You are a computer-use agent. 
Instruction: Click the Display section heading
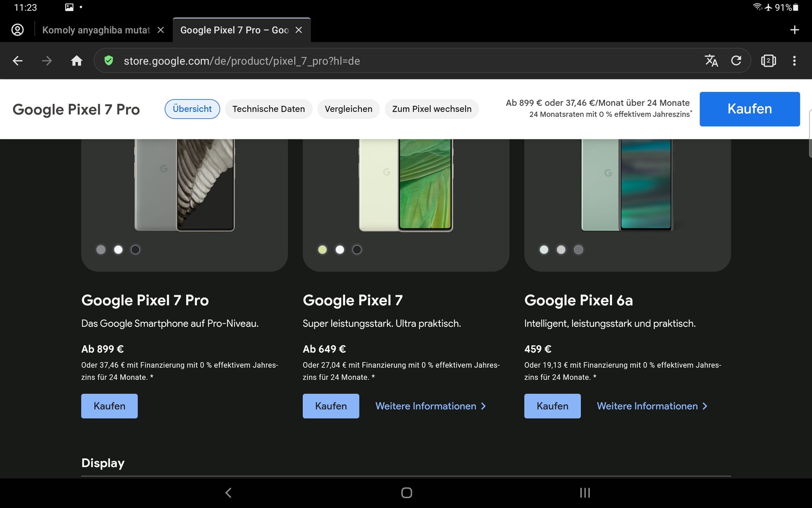(103, 463)
